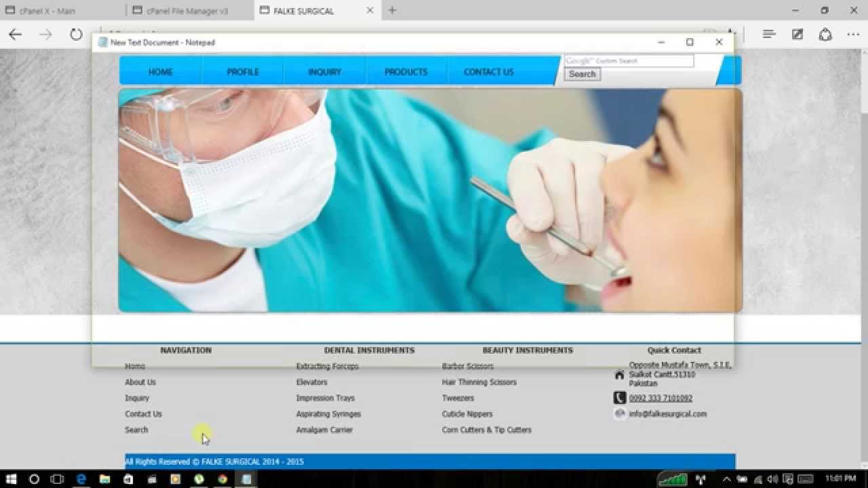Click the Edge Share icon
This screenshot has height=488, width=868.
pyautogui.click(x=825, y=35)
